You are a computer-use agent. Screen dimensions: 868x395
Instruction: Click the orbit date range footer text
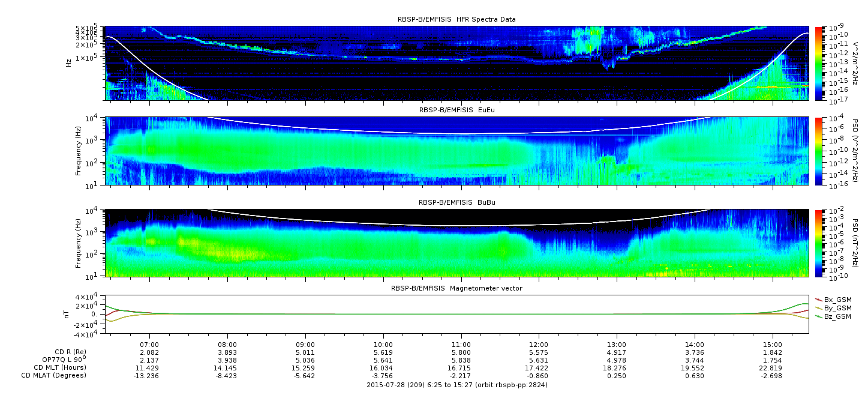click(x=456, y=385)
